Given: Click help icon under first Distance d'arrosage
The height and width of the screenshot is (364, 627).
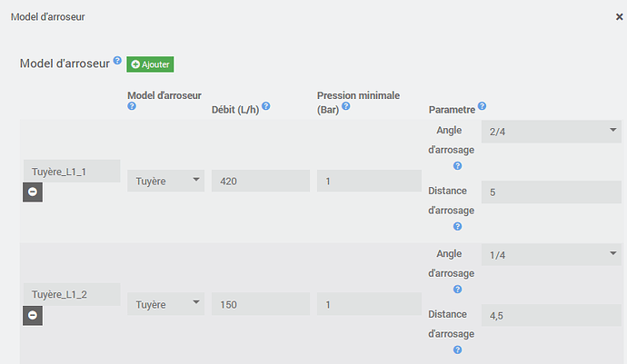Looking at the screenshot, I should [x=457, y=226].
